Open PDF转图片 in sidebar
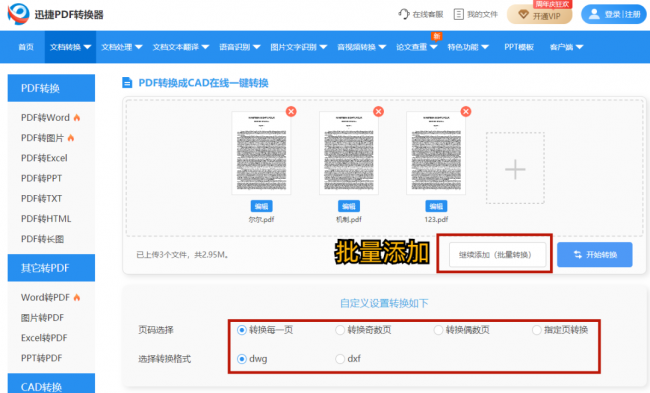Viewport: 650px width, 393px height. point(42,138)
